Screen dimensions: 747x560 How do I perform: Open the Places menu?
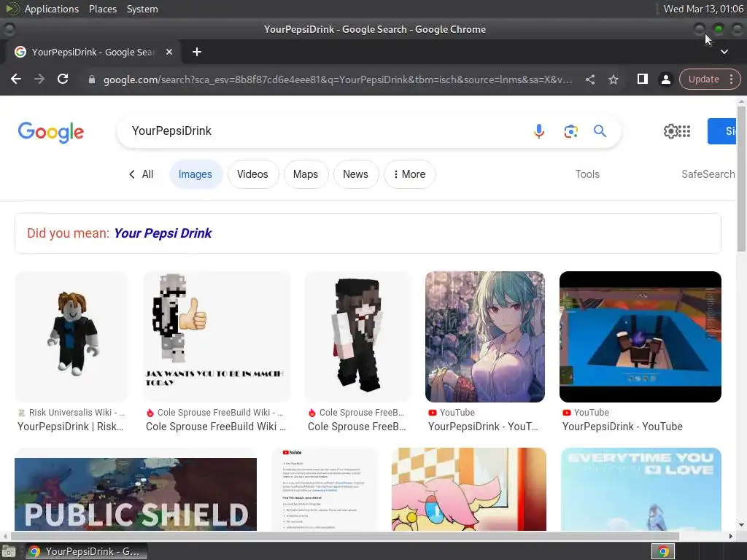pyautogui.click(x=102, y=9)
